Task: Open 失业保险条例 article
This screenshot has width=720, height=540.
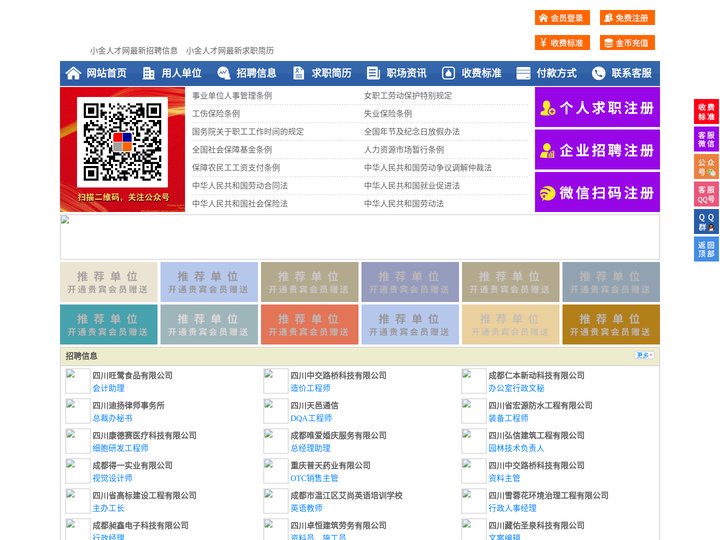Action: (x=388, y=113)
